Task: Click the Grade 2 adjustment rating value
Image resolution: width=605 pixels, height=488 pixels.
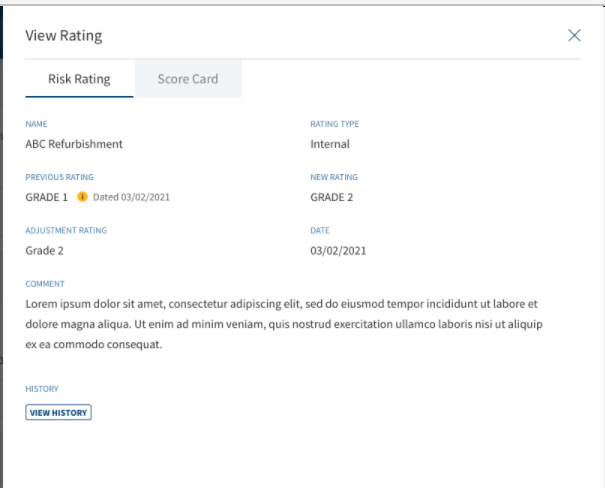Action: coord(44,251)
